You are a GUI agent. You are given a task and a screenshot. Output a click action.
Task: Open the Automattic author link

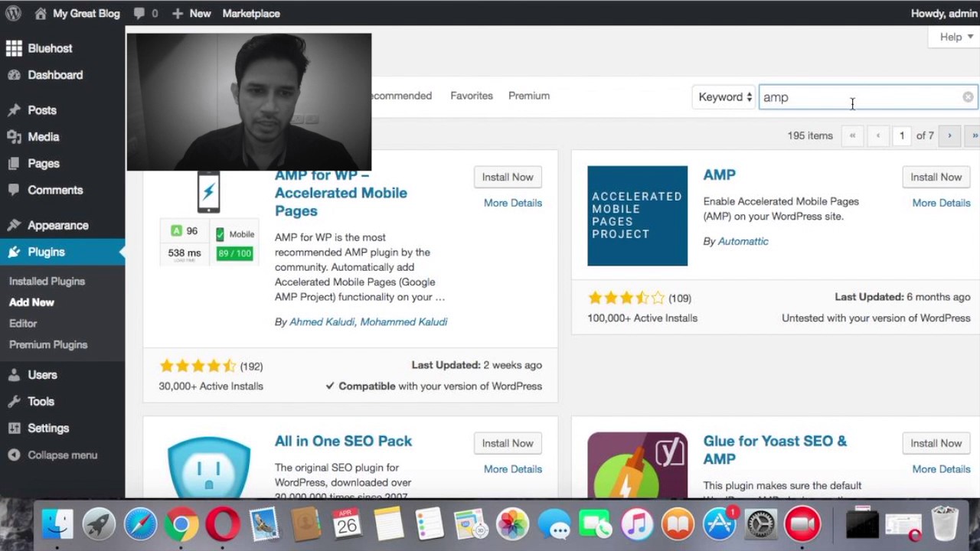point(743,241)
